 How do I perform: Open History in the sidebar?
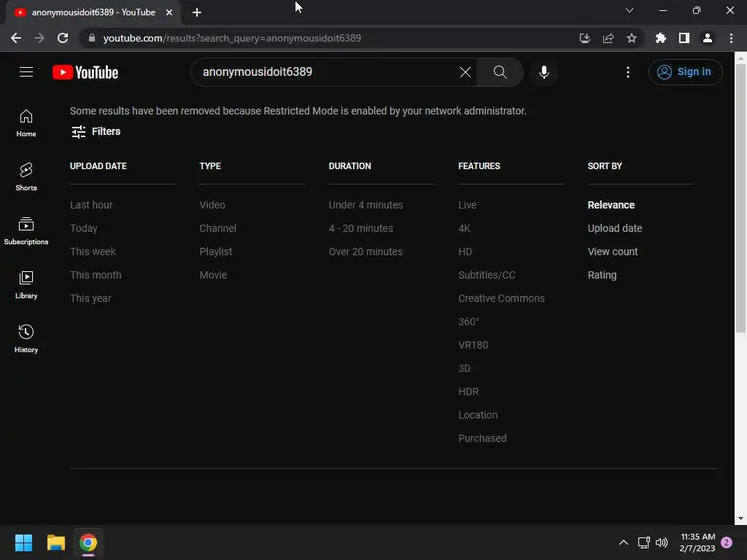[26, 338]
